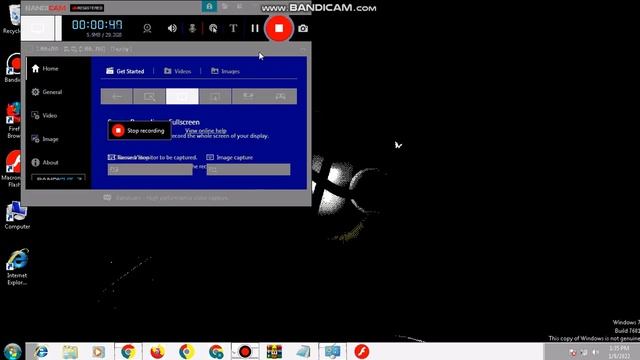Open the first Chrome taskbar icon
Image resolution: width=640 pixels, height=360 pixels.
point(128,351)
